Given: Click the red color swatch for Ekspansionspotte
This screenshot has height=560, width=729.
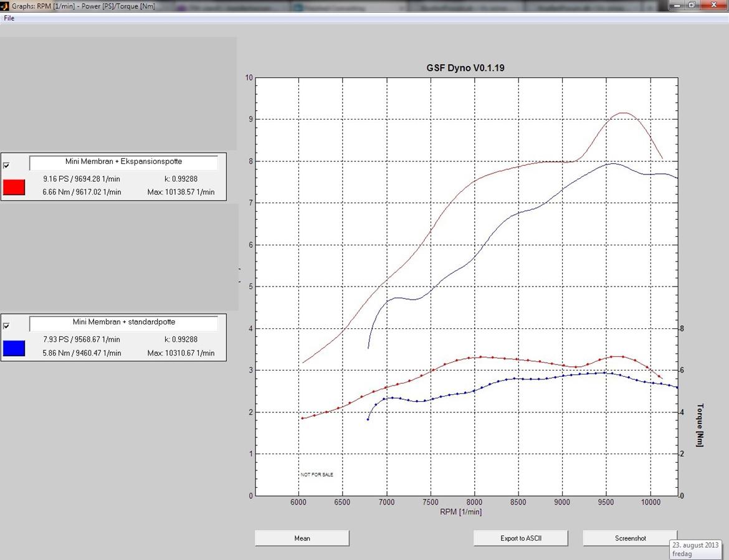Looking at the screenshot, I should 14,187.
